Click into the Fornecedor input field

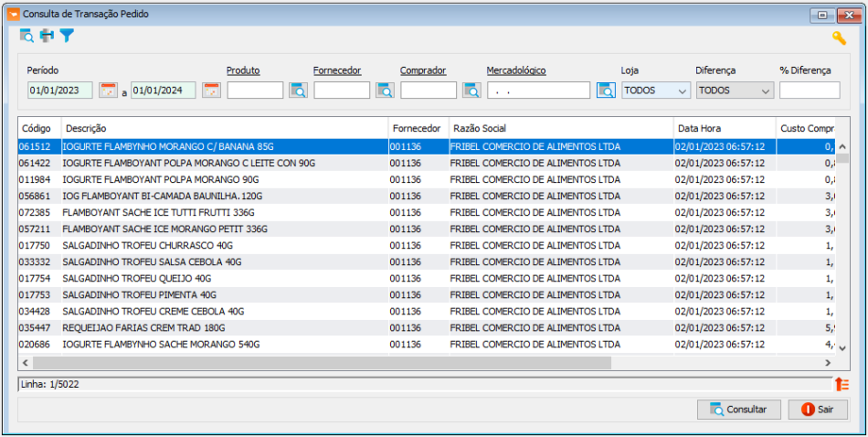click(x=342, y=91)
